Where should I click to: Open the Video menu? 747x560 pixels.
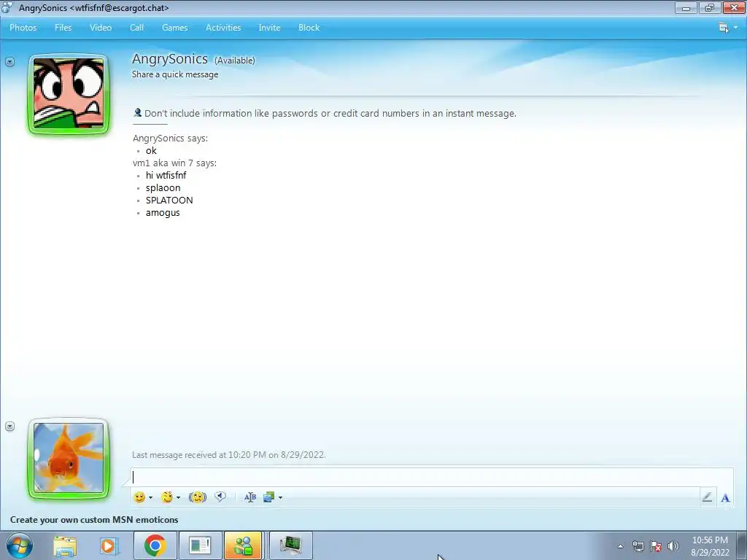pyautogui.click(x=101, y=28)
